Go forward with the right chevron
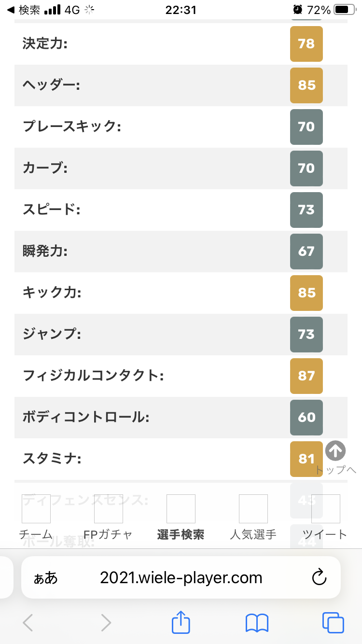The height and width of the screenshot is (644, 362). click(x=106, y=623)
